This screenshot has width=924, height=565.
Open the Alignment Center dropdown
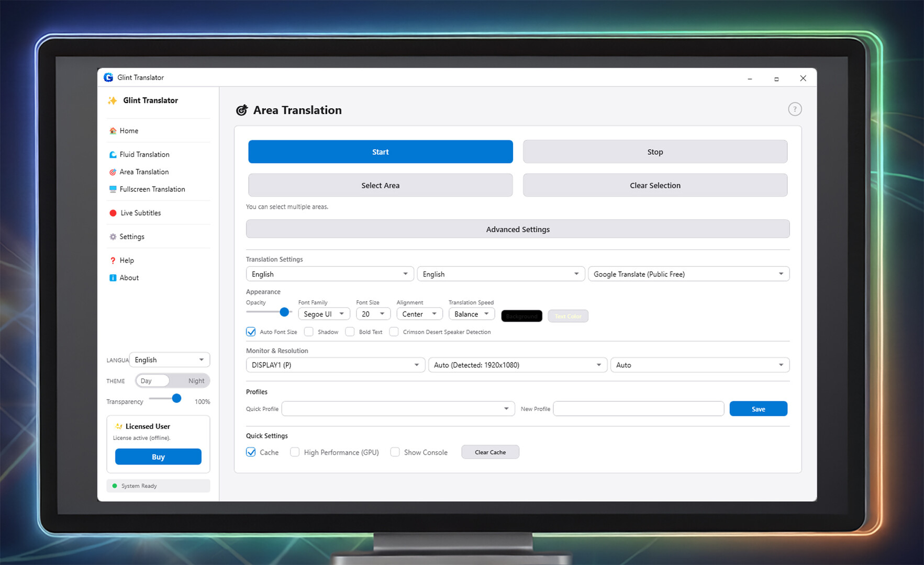click(420, 314)
